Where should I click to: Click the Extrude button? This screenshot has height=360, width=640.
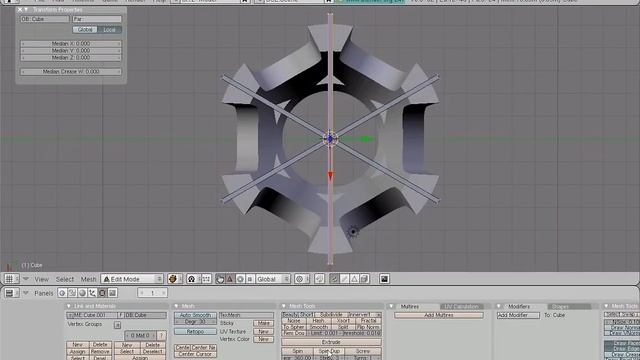[331, 342]
